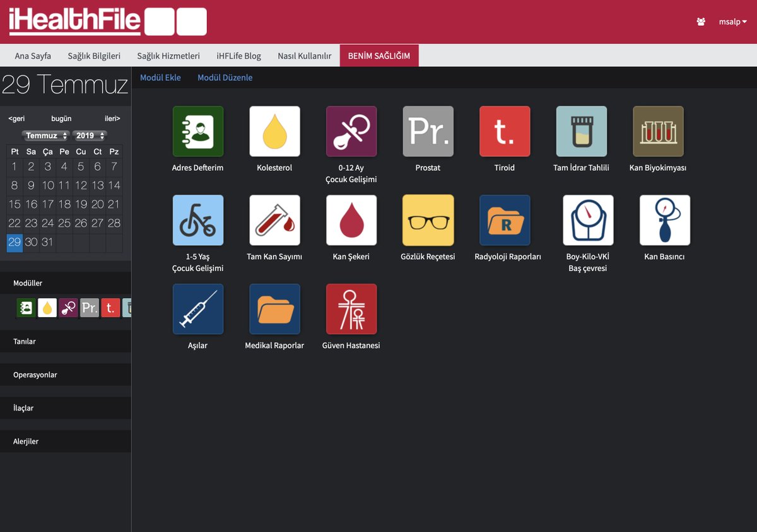Image resolution: width=757 pixels, height=532 pixels.
Task: Click the Modül Düzenle link
Action: coord(225,78)
